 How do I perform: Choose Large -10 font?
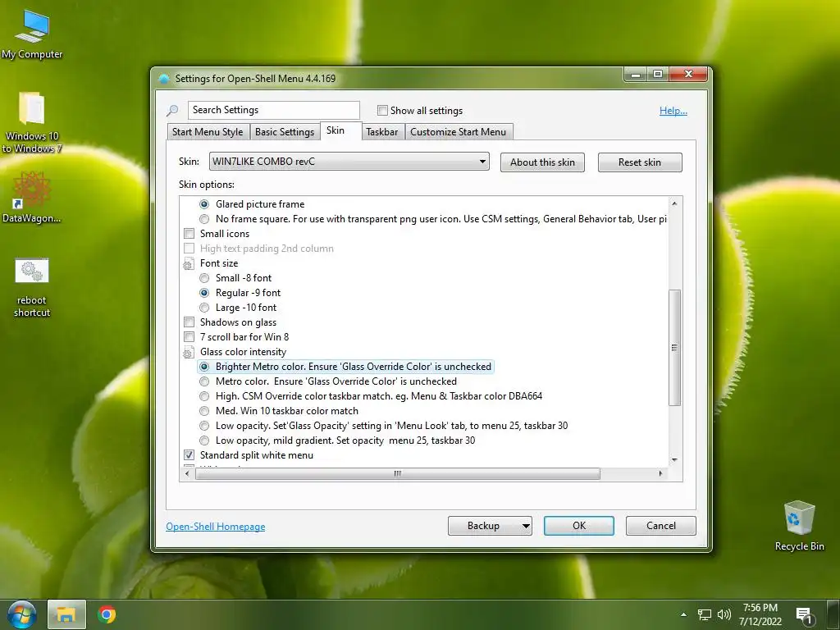[x=204, y=308]
